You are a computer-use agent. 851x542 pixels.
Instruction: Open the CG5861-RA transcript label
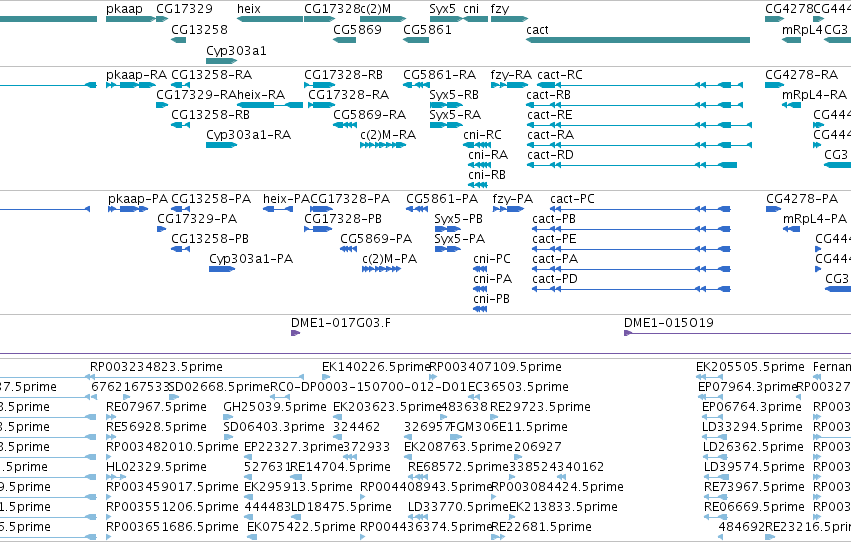pos(440,75)
